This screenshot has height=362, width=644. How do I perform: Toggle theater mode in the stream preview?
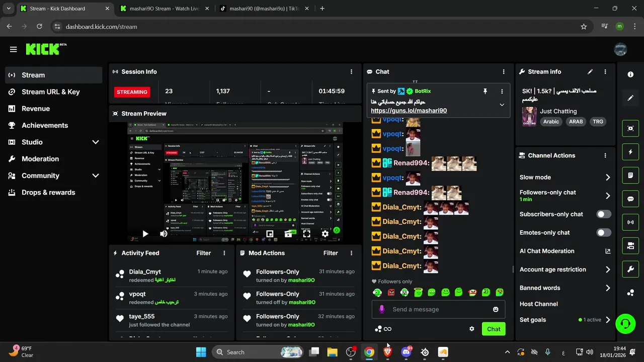[288, 234]
